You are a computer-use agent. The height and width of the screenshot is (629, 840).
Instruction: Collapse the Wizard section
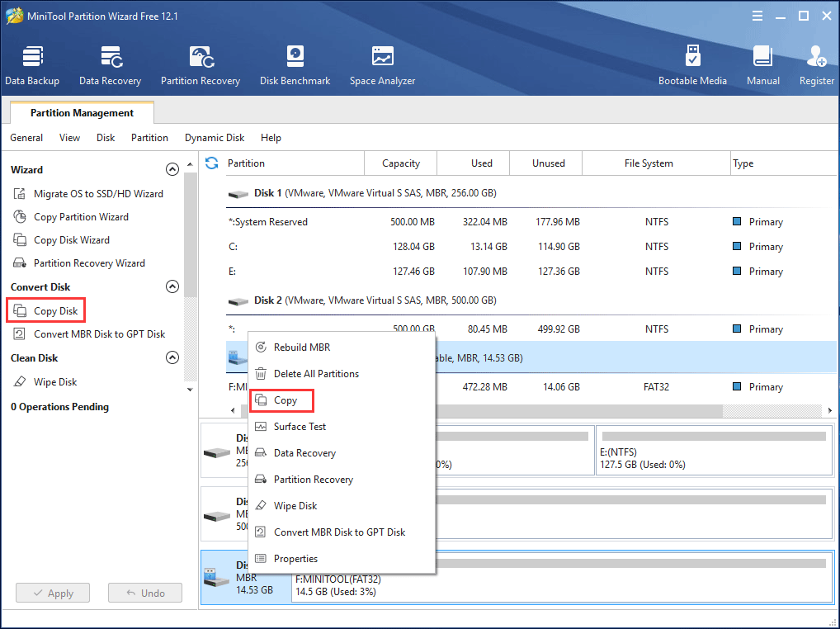172,169
